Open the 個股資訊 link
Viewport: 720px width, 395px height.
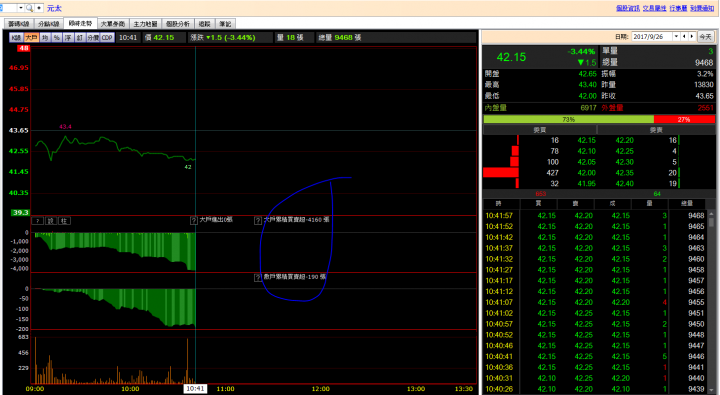628,8
